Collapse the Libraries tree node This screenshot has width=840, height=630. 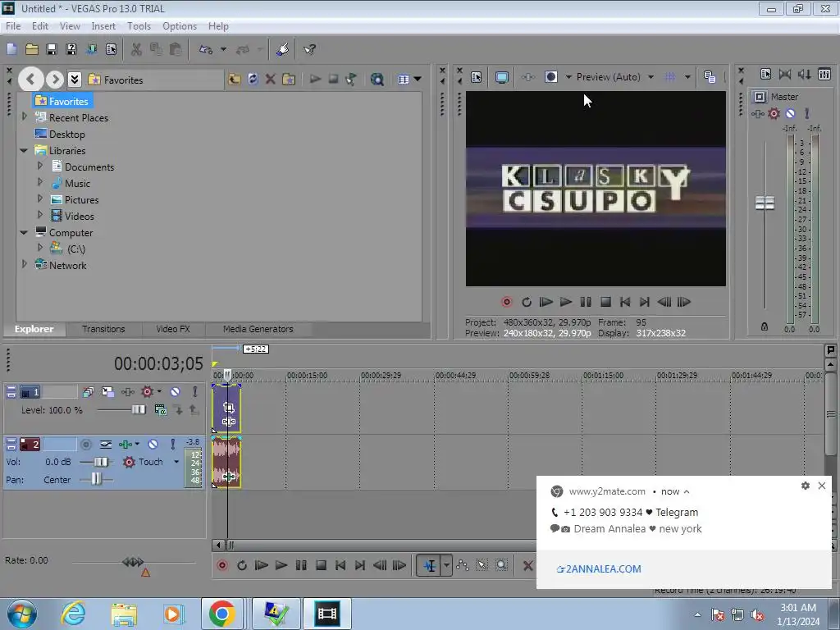tap(24, 151)
